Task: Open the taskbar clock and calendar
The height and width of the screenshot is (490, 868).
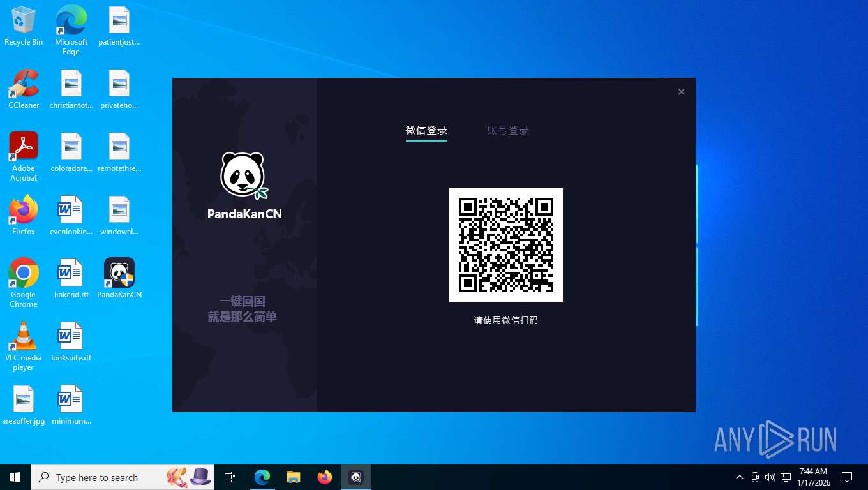Action: pyautogui.click(x=813, y=477)
